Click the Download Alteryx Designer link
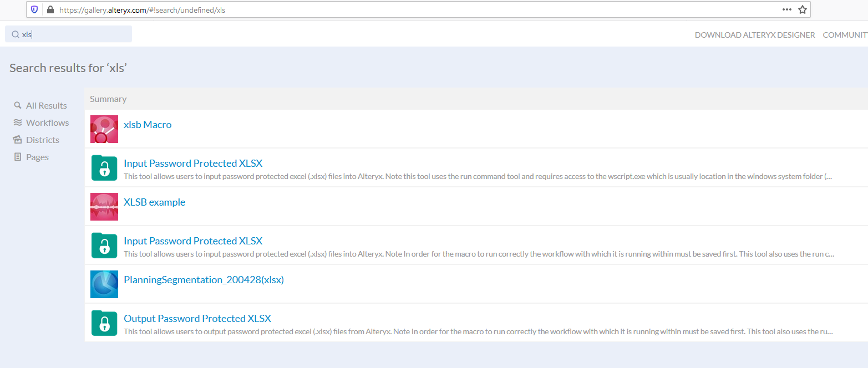The width and height of the screenshot is (868, 368). tap(755, 35)
